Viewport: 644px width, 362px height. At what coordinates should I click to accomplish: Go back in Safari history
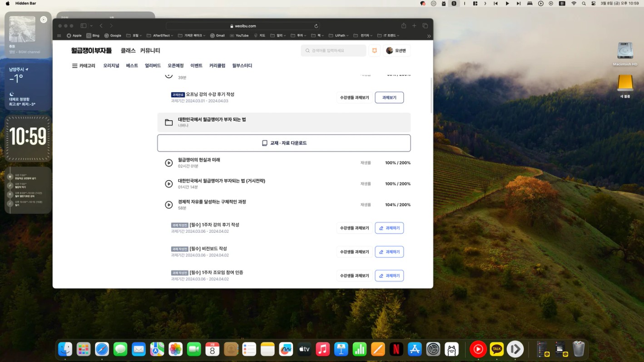[x=101, y=26]
